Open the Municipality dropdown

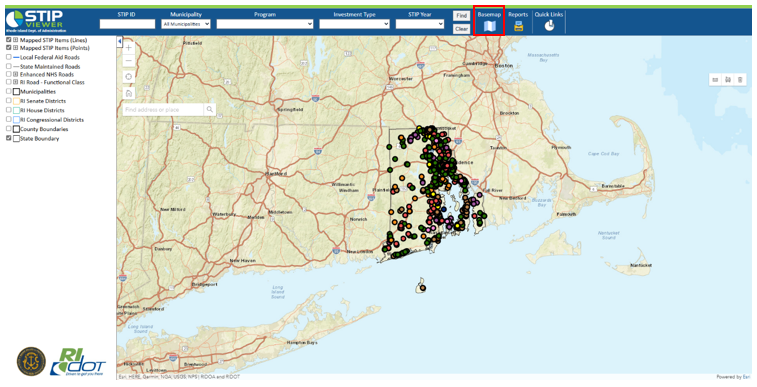tap(186, 24)
